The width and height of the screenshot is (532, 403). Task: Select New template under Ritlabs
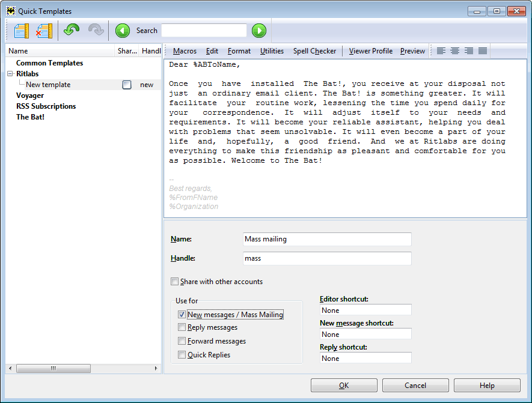48,85
